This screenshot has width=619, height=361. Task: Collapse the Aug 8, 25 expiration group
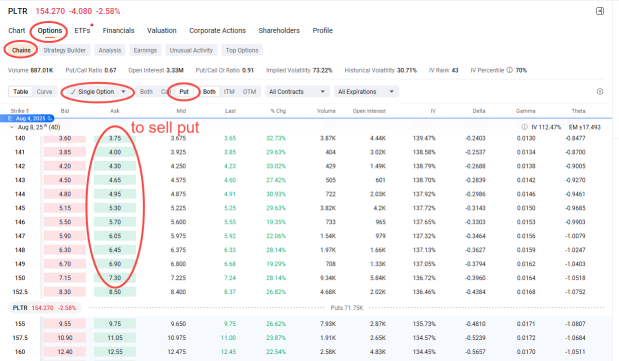[x=12, y=127]
